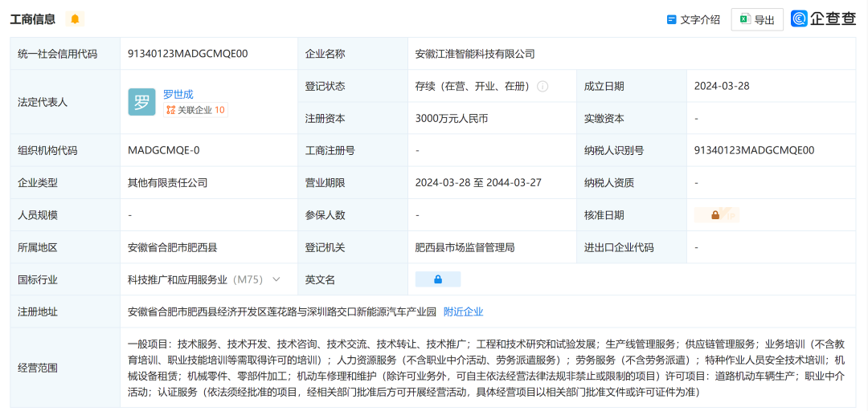Unlock the 英文名 locked field
Viewport: 868px width, 411px height.
pos(438,279)
